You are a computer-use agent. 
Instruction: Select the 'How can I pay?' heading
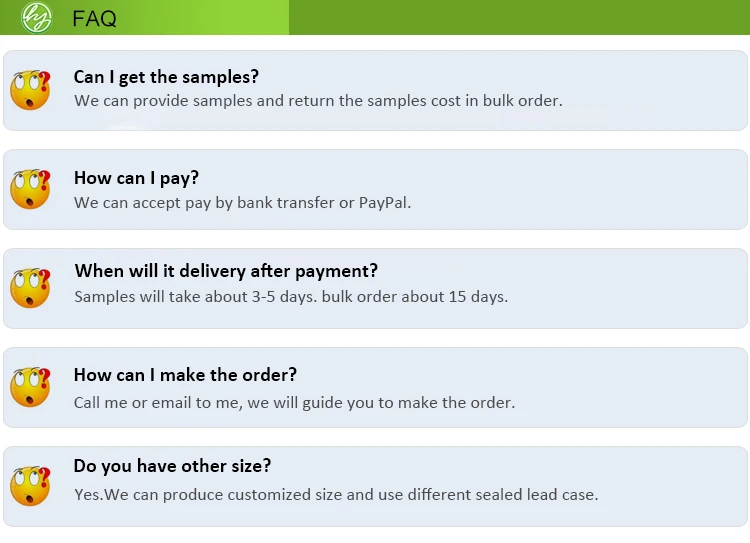(x=136, y=178)
